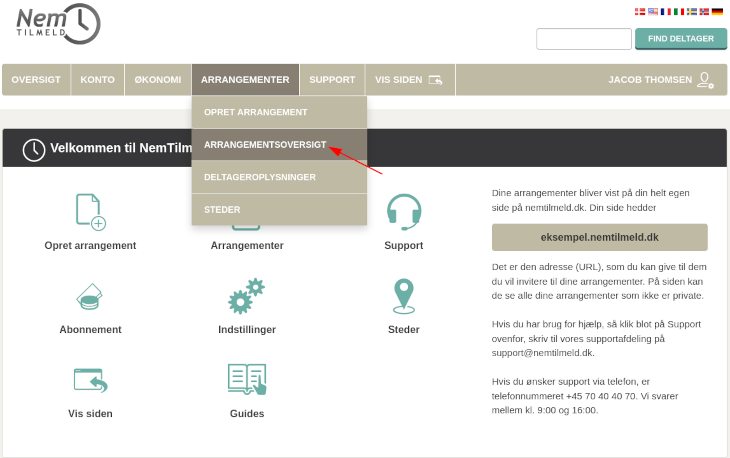Viewport: 730px width, 458px height.
Task: Open the Support menu in the navigation bar
Action: pyautogui.click(x=332, y=80)
